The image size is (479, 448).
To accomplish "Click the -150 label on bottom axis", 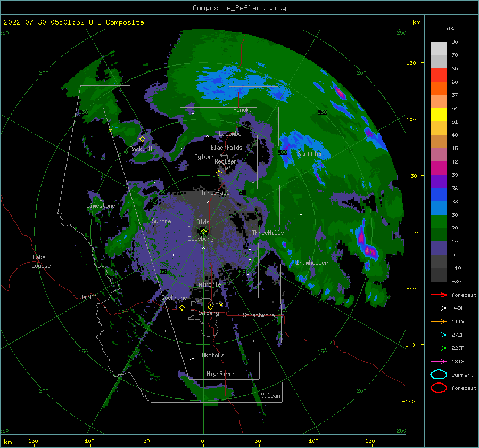I will pos(31,441).
